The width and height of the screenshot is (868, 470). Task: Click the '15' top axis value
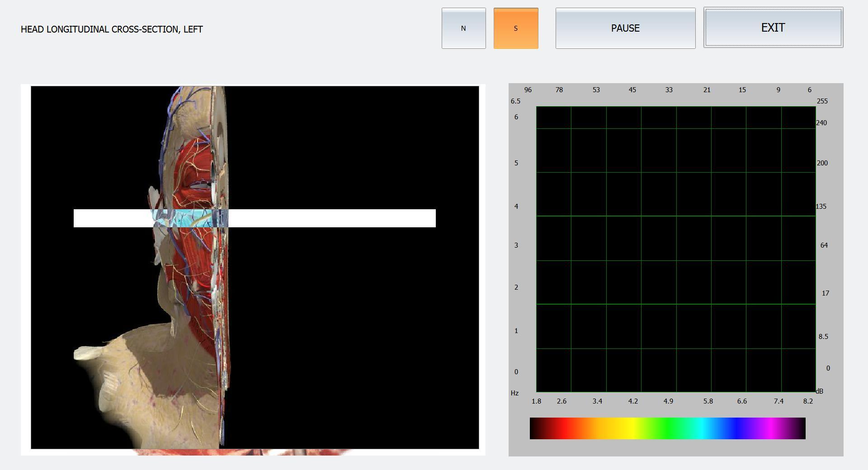[742, 90]
